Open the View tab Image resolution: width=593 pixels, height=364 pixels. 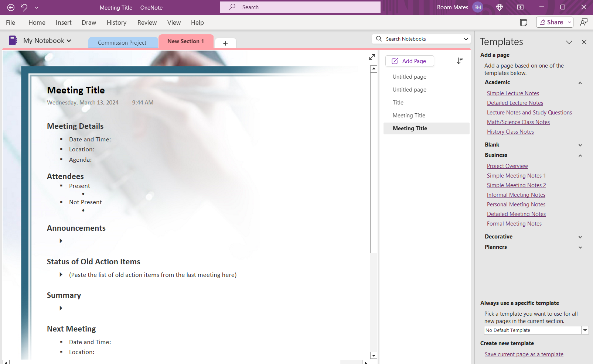174,23
